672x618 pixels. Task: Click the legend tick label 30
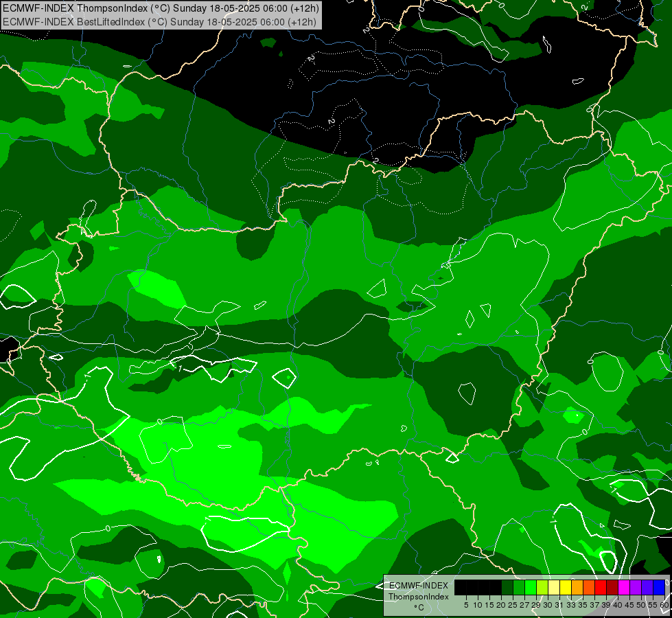548,605
